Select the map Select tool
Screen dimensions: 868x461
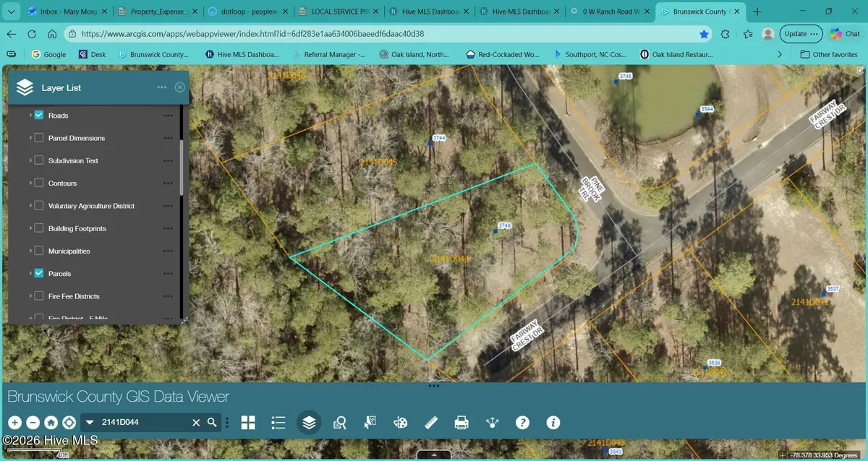(370, 422)
